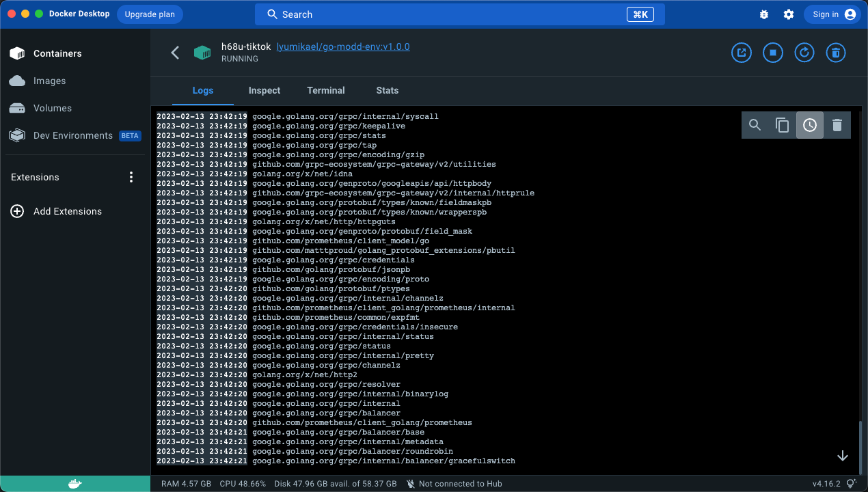Click the Disk 47.96 GB avail. status text
The width and height of the screenshot is (868, 492).
(x=336, y=484)
